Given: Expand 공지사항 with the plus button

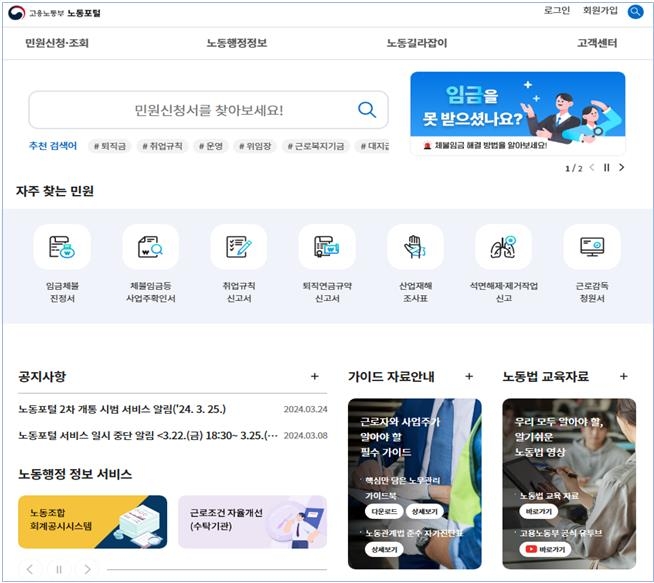Looking at the screenshot, I should coord(314,377).
